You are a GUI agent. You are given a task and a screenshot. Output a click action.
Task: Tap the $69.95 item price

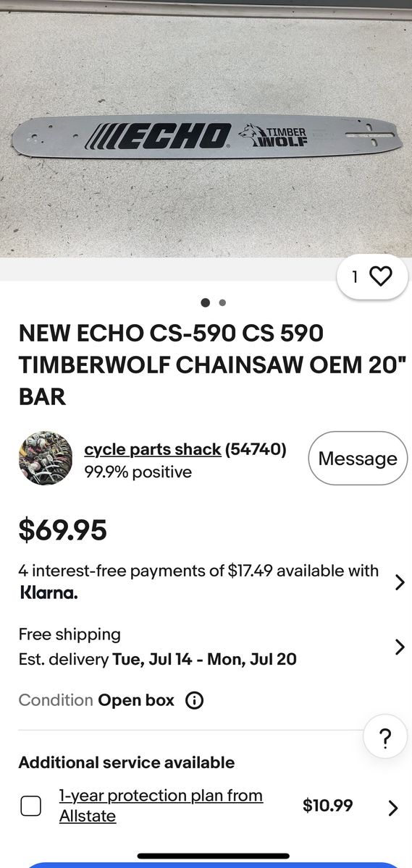click(x=62, y=530)
